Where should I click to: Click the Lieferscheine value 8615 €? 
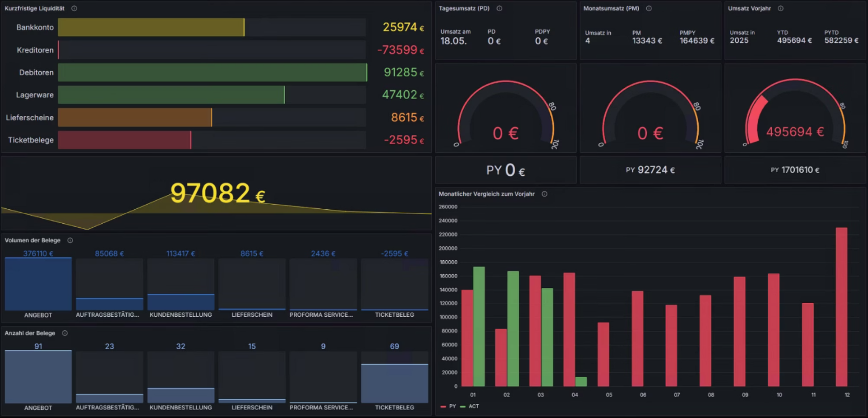coord(407,118)
